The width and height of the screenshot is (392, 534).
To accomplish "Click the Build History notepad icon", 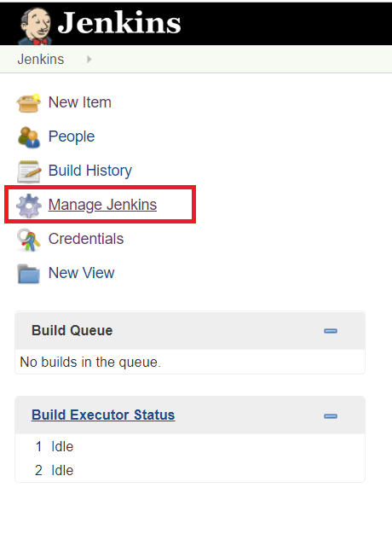I will click(29, 171).
